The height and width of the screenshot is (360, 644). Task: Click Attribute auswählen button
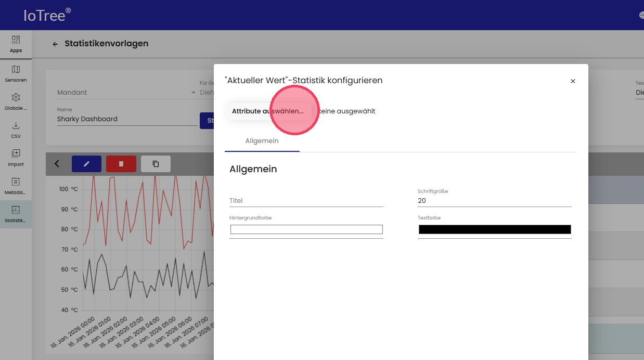pyautogui.click(x=268, y=111)
